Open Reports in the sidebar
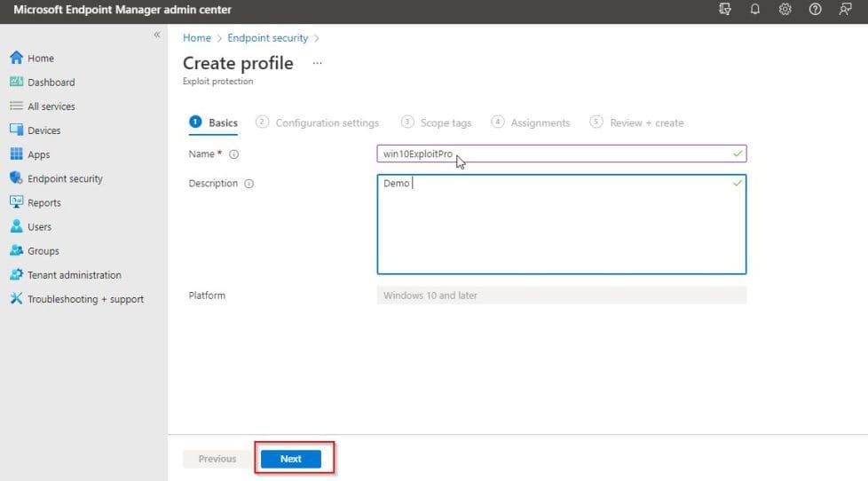 (x=36, y=202)
